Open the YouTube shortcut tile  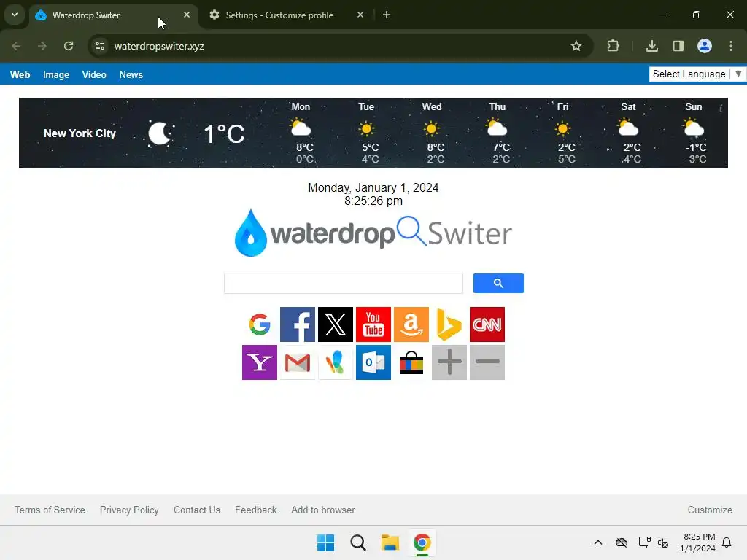pos(373,324)
